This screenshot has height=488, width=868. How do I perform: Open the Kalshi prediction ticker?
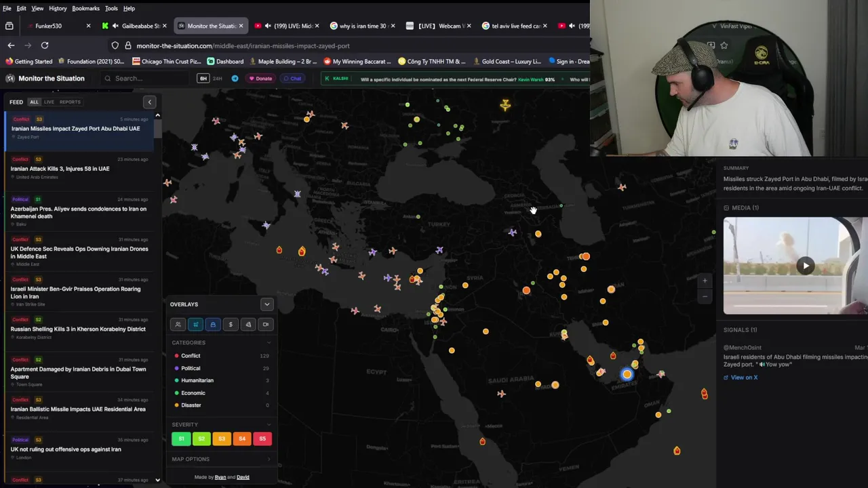pyautogui.click(x=454, y=79)
